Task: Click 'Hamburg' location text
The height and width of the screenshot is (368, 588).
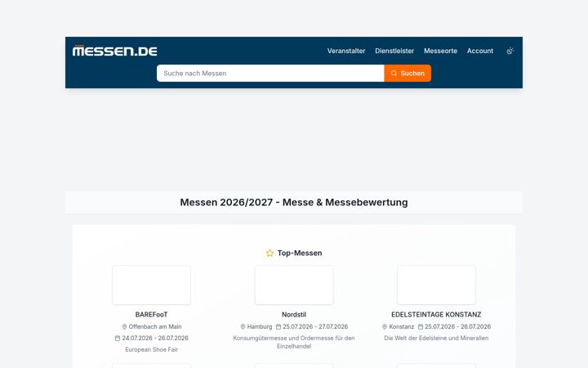Action: (260, 326)
